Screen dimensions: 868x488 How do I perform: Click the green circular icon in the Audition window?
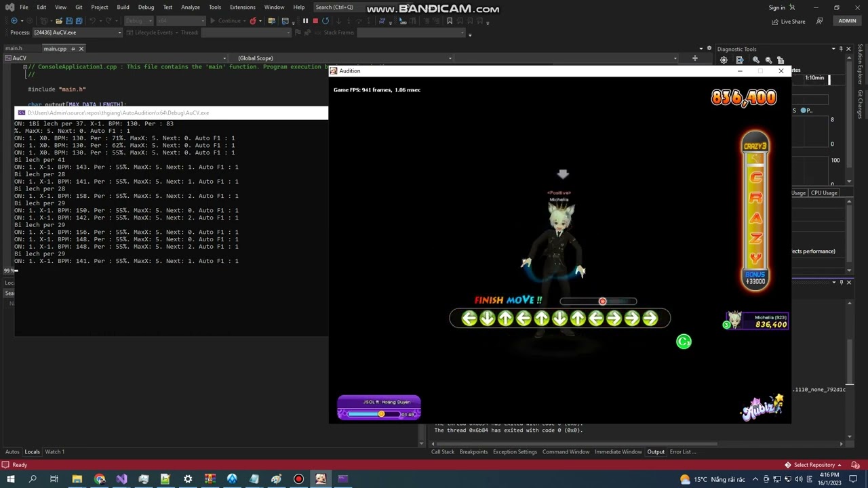tap(684, 342)
